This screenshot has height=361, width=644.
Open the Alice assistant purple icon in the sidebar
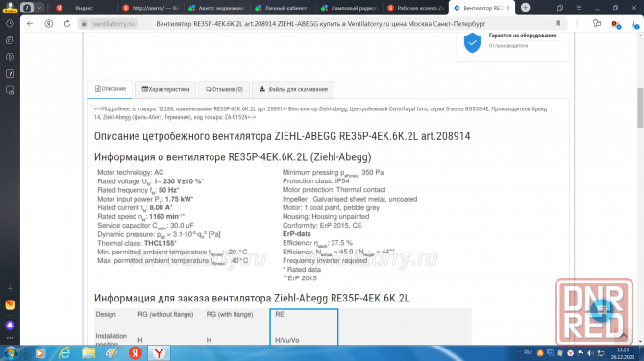click(10, 325)
